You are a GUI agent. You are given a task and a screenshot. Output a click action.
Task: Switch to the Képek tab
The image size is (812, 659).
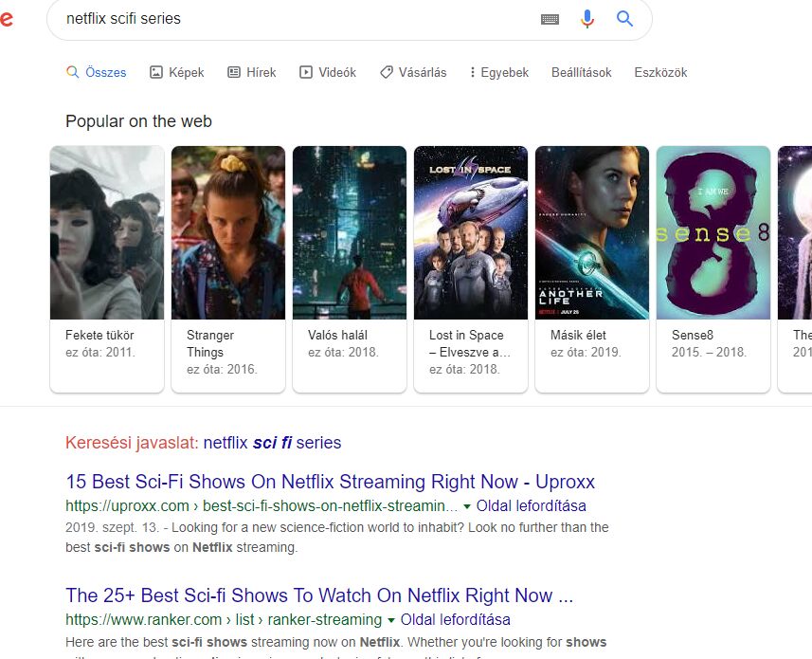point(176,72)
